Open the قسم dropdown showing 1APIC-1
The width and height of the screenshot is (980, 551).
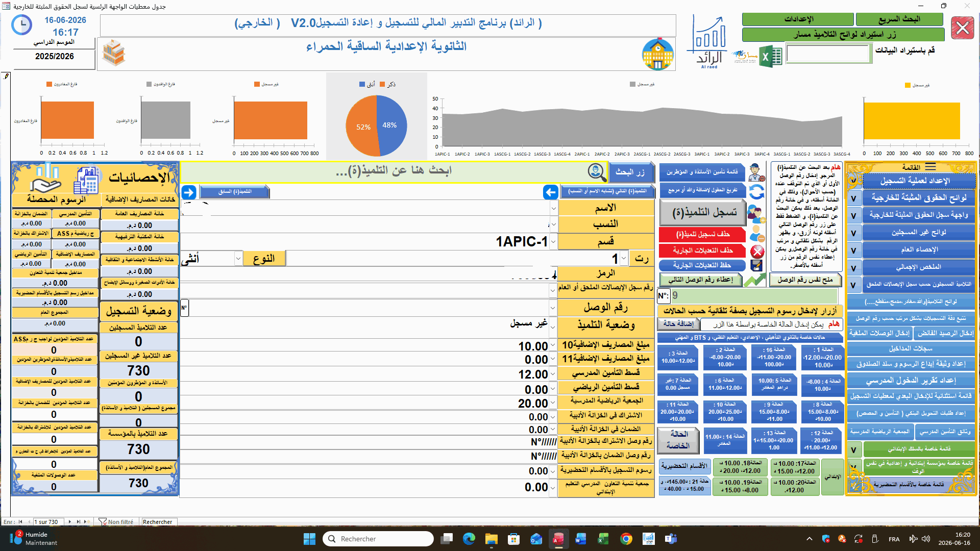point(553,241)
